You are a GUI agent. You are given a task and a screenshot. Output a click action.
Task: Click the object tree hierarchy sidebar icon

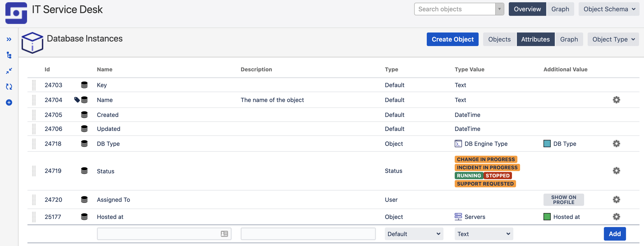(9, 55)
